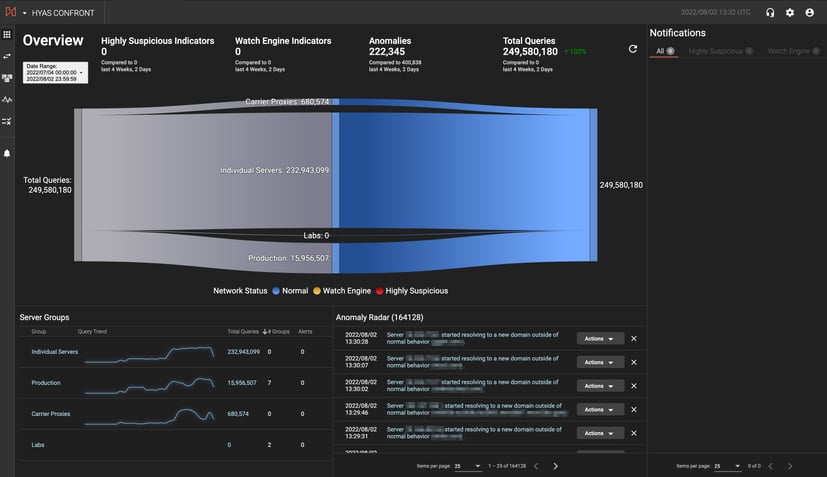Click the Watch Engine yellow legend dot
827x477 pixels.
click(x=317, y=291)
